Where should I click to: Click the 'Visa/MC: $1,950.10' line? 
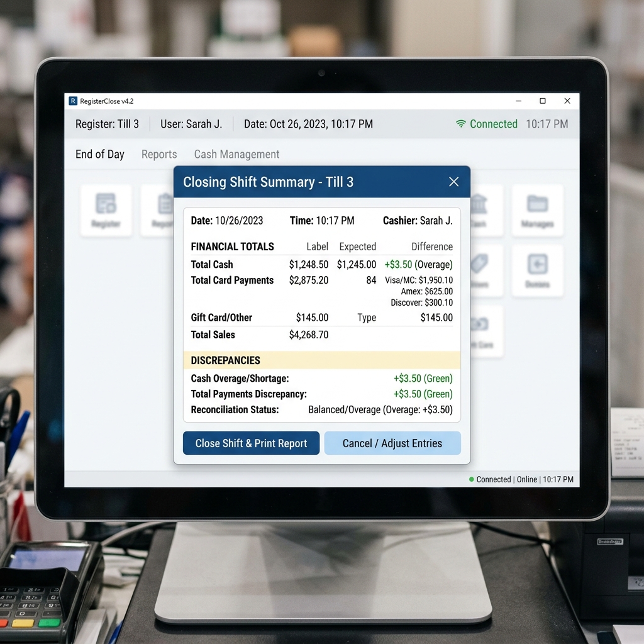point(419,280)
